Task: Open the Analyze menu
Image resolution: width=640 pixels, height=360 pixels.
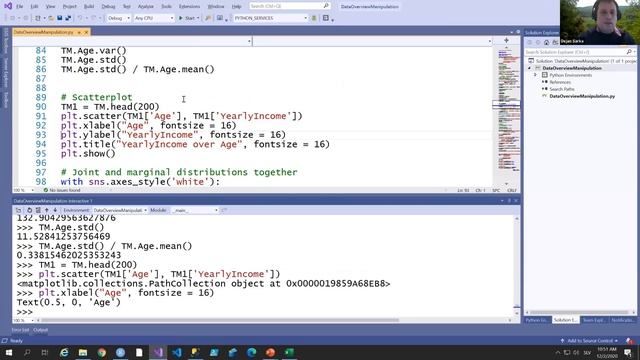Action: tap(146, 7)
